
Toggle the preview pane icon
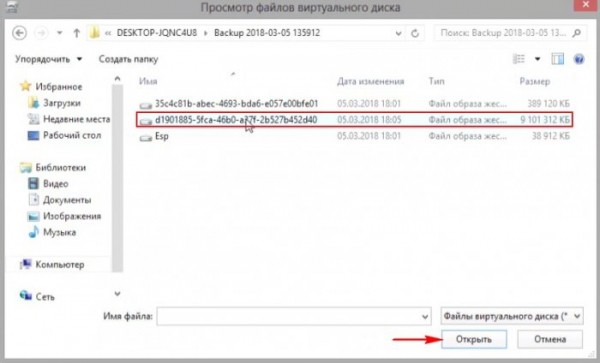[x=558, y=59]
